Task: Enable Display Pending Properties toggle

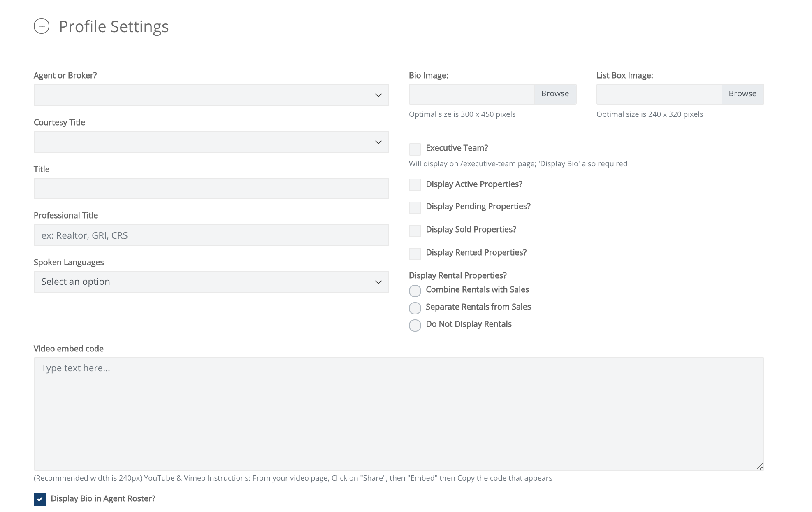Action: click(x=414, y=207)
